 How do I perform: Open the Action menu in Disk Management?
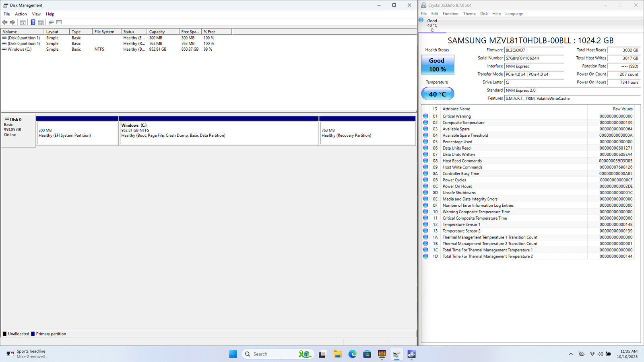coord(21,14)
